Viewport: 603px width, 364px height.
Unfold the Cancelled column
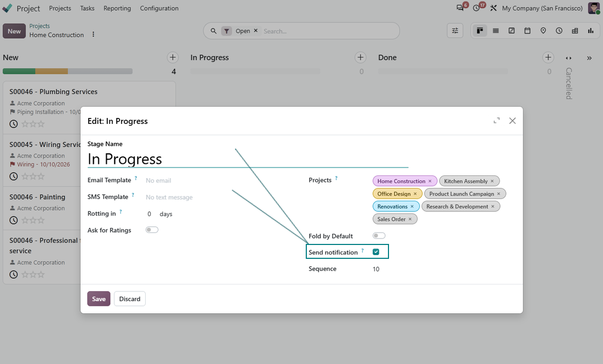[x=568, y=58]
